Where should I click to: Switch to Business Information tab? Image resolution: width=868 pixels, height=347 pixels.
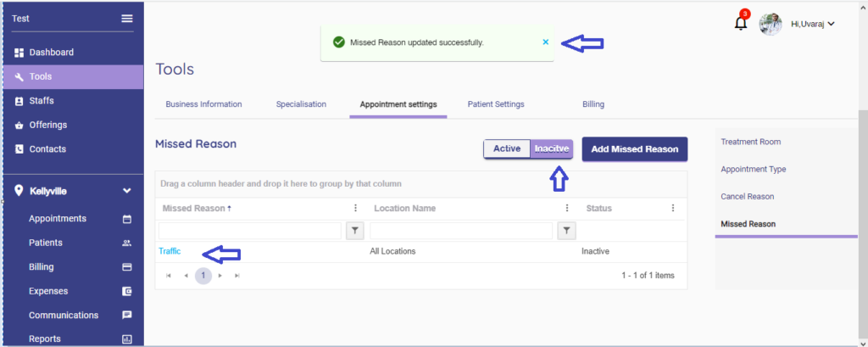[x=203, y=104]
